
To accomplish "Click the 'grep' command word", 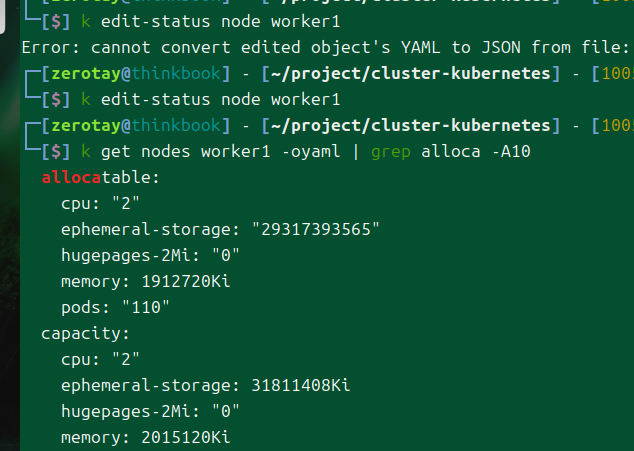I will (391, 152).
